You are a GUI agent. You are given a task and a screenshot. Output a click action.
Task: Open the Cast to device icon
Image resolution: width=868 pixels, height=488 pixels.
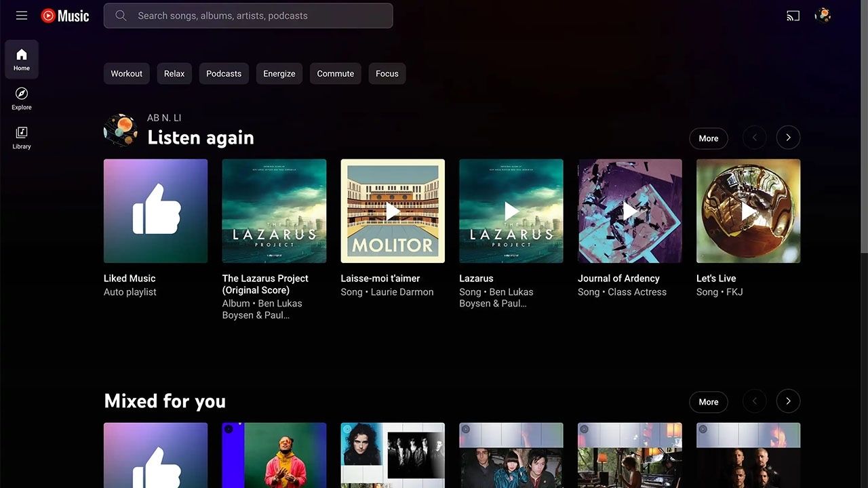pos(793,16)
